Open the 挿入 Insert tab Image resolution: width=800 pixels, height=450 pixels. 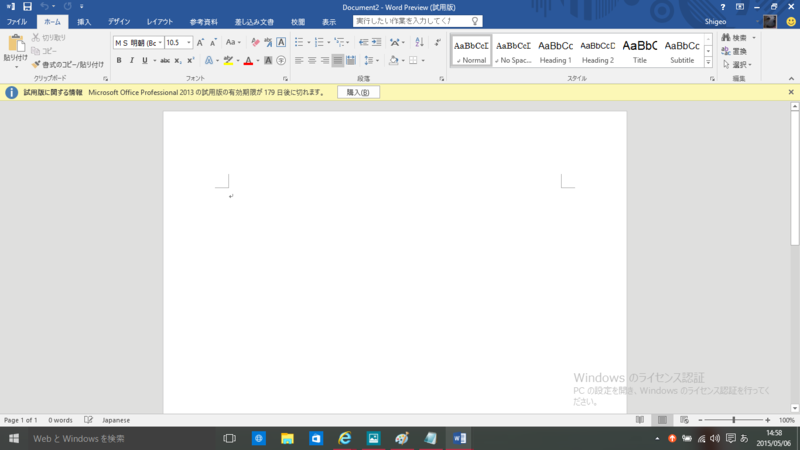click(x=84, y=22)
